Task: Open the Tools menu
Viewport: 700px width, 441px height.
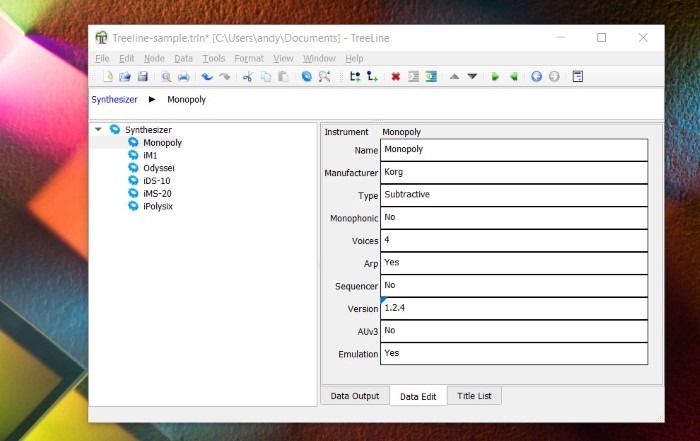Action: pyautogui.click(x=214, y=59)
